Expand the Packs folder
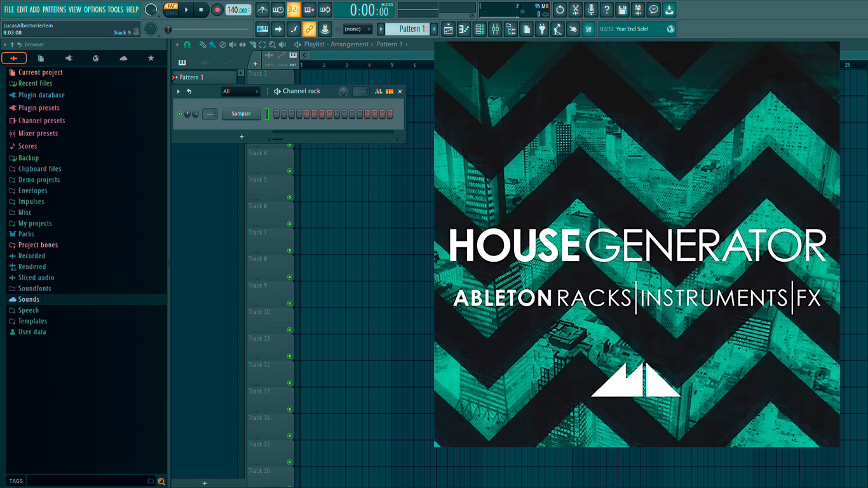The image size is (868, 488). [x=26, y=234]
